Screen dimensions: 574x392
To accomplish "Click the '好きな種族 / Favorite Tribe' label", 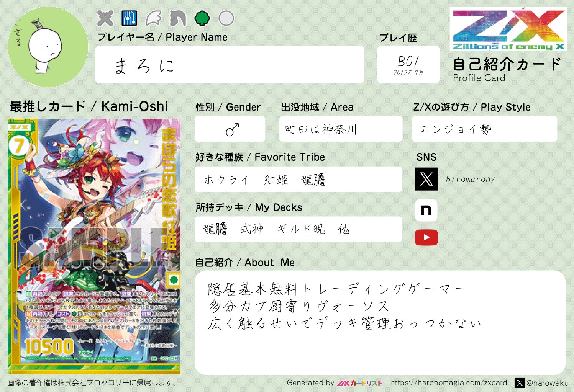I will (x=260, y=157).
